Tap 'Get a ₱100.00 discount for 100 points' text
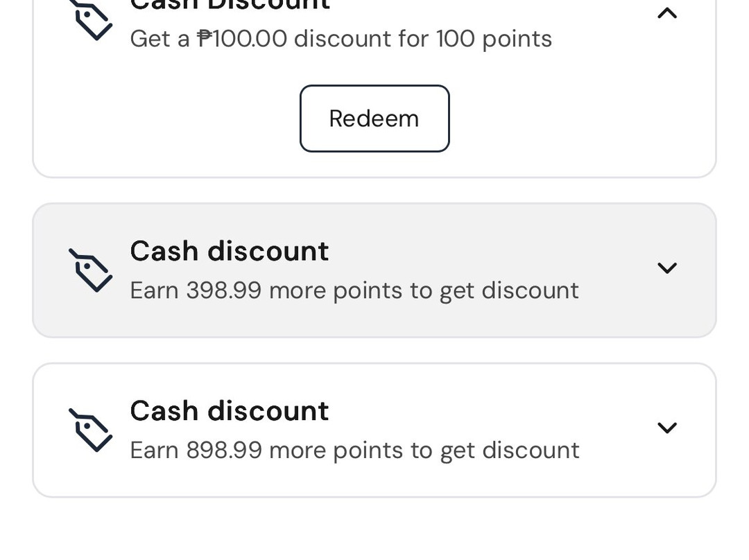Screen dimensions: 749x560 point(341,38)
